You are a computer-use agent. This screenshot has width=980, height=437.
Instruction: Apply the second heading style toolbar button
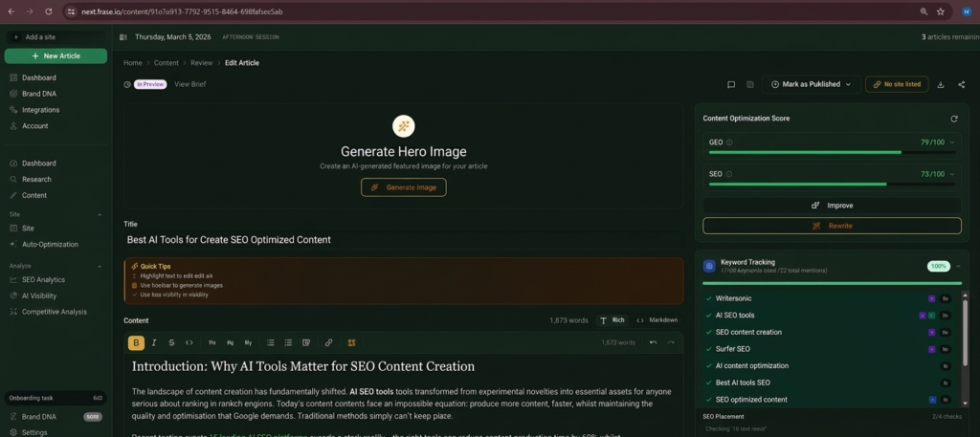[x=230, y=342]
